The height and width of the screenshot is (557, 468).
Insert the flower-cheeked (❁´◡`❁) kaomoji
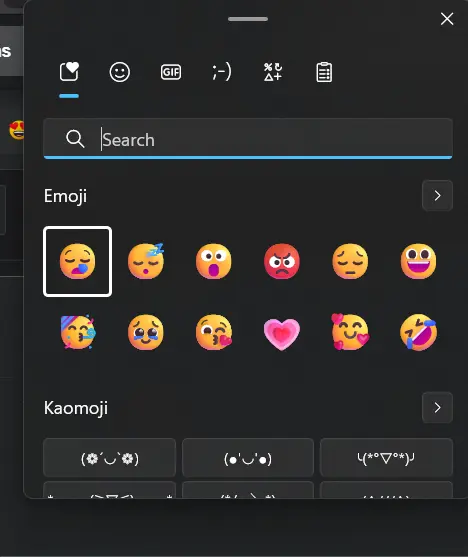click(x=109, y=458)
